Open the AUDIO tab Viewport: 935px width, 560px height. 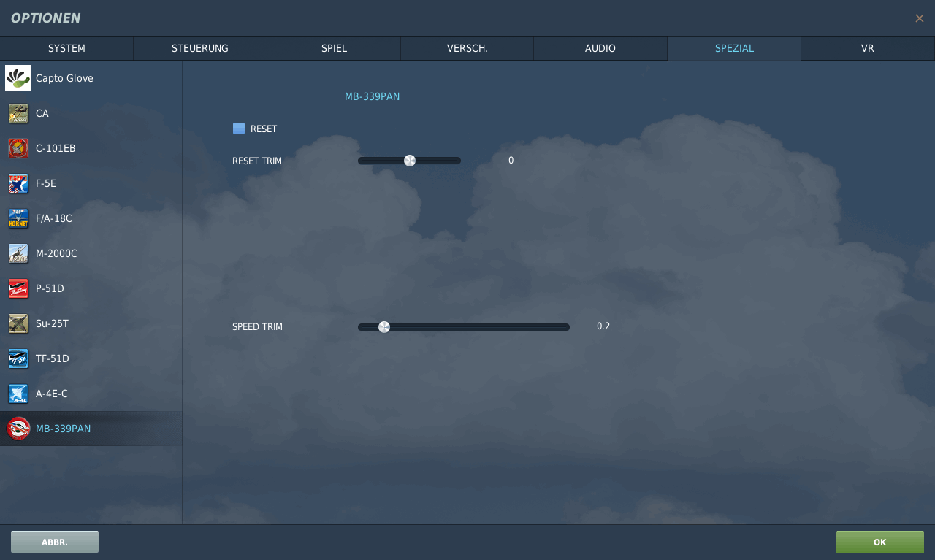(x=600, y=48)
